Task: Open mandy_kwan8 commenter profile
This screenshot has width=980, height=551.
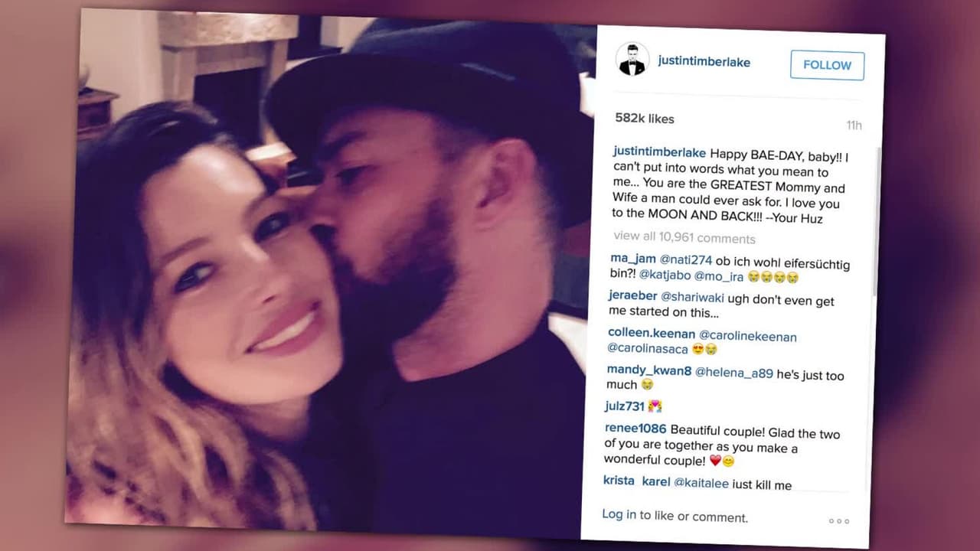Action: (x=649, y=370)
